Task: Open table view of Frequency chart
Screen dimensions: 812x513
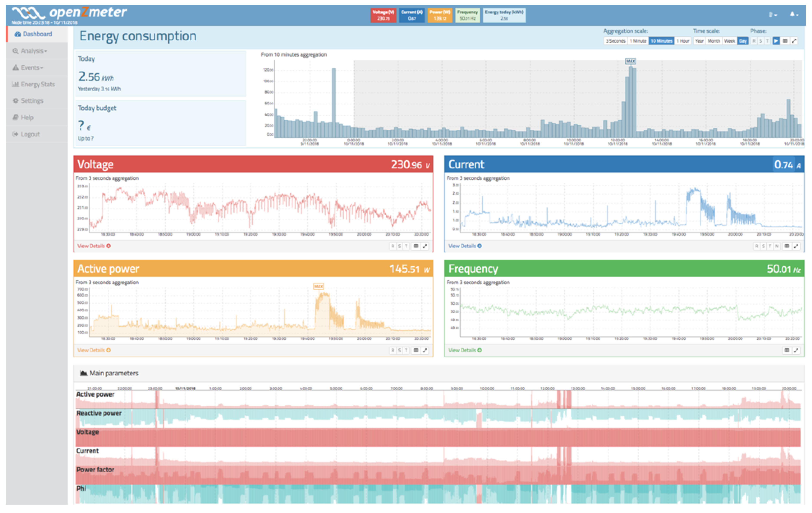Action: point(787,350)
